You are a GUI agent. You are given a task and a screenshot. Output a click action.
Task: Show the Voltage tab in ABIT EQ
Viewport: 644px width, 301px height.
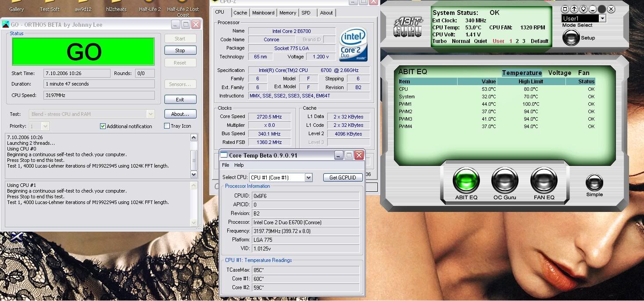(x=559, y=73)
